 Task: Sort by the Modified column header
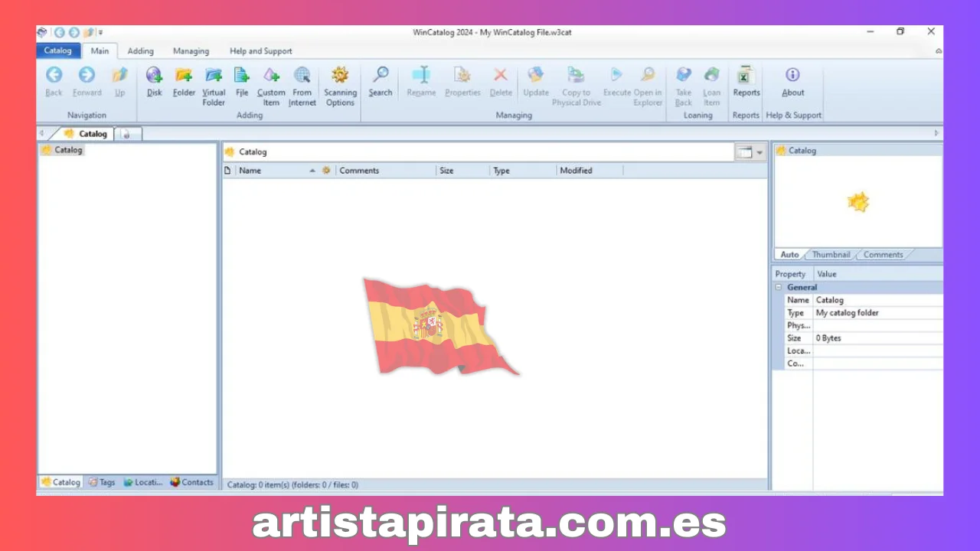tap(590, 171)
